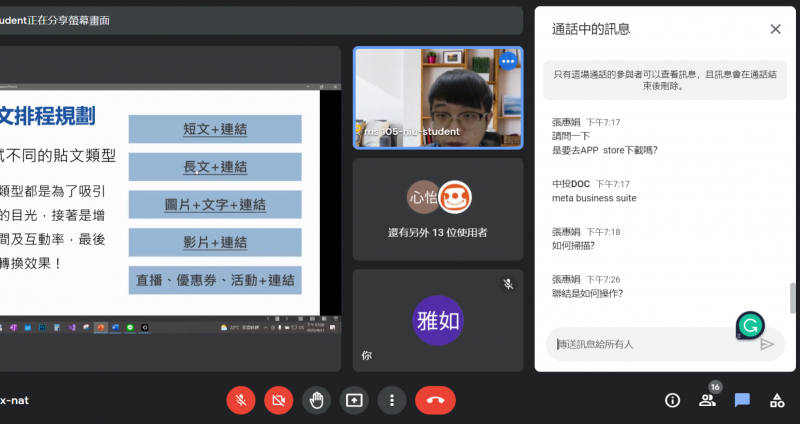Click the screen-sharing notice banner

coord(261,20)
